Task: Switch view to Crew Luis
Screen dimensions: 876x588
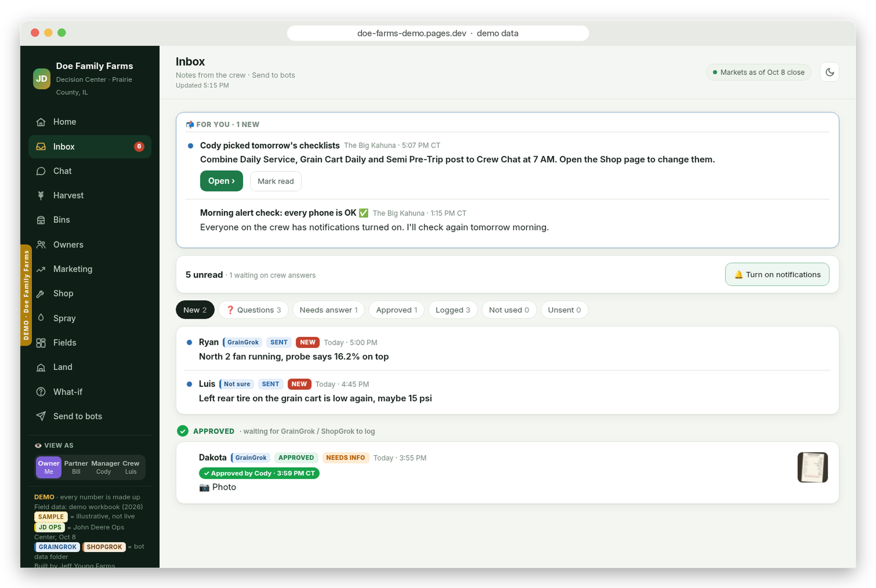Action: (131, 467)
